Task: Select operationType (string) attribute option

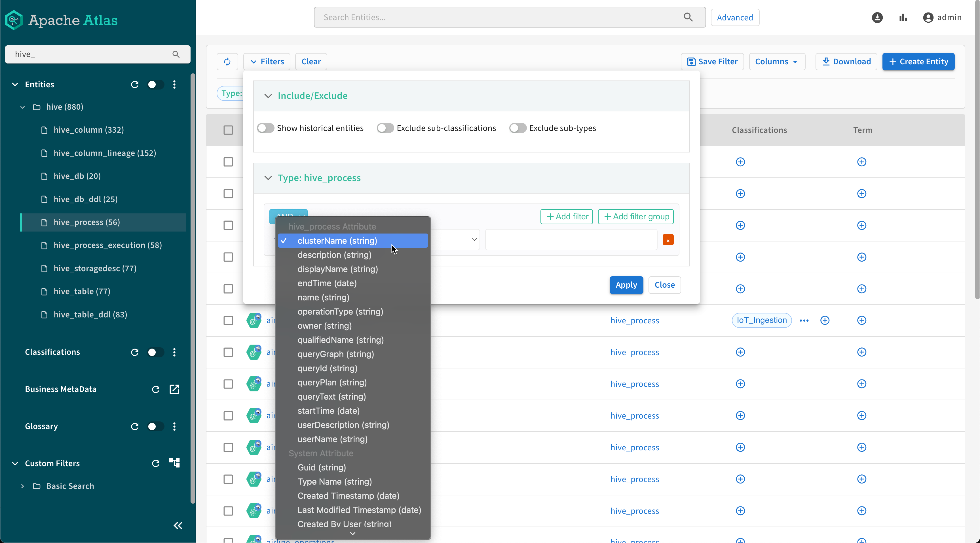Action: coord(340,311)
